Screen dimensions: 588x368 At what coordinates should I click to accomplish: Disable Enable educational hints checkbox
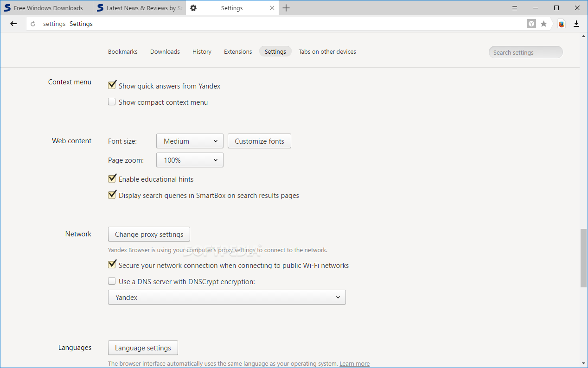pos(112,178)
